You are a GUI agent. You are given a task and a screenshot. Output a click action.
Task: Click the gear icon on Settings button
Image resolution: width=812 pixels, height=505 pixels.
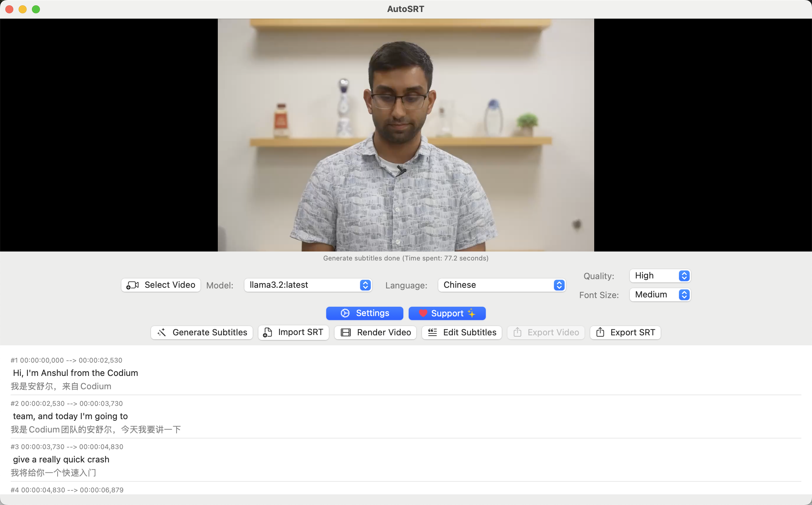(x=345, y=313)
